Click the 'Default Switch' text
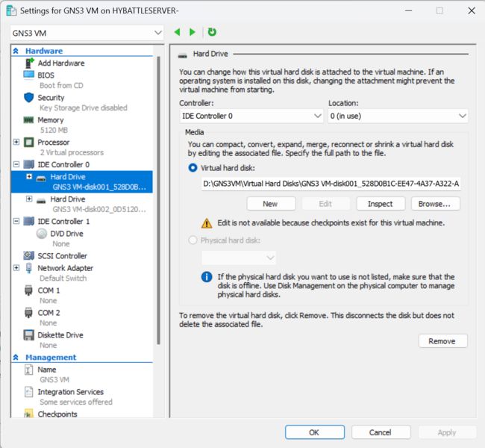485x448 pixels. (63, 278)
